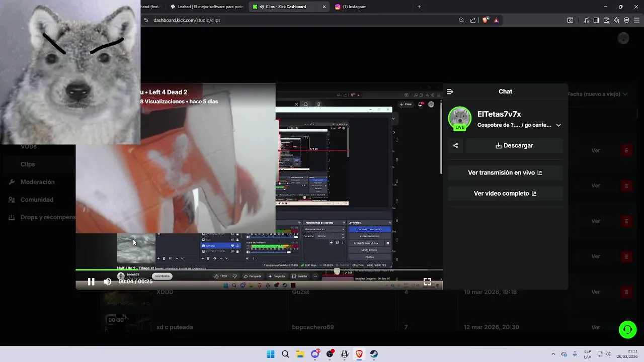644x362 pixels.
Task: Share the clip using the share icon
Action: coord(455,145)
